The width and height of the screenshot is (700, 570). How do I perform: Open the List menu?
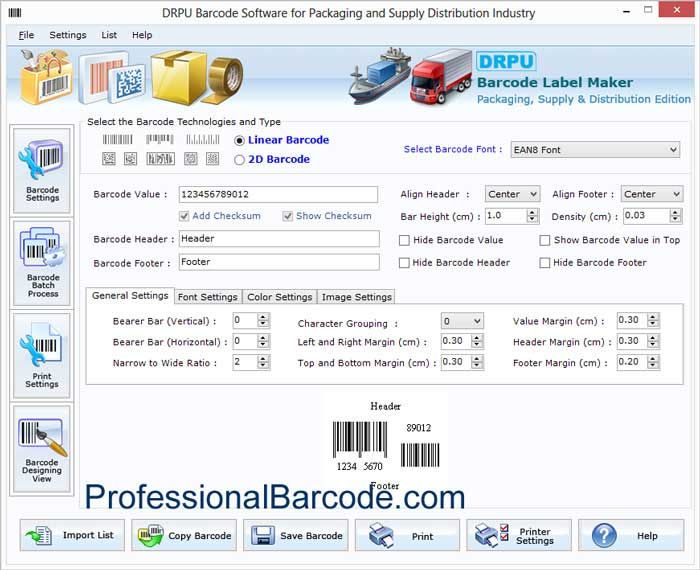tap(109, 35)
